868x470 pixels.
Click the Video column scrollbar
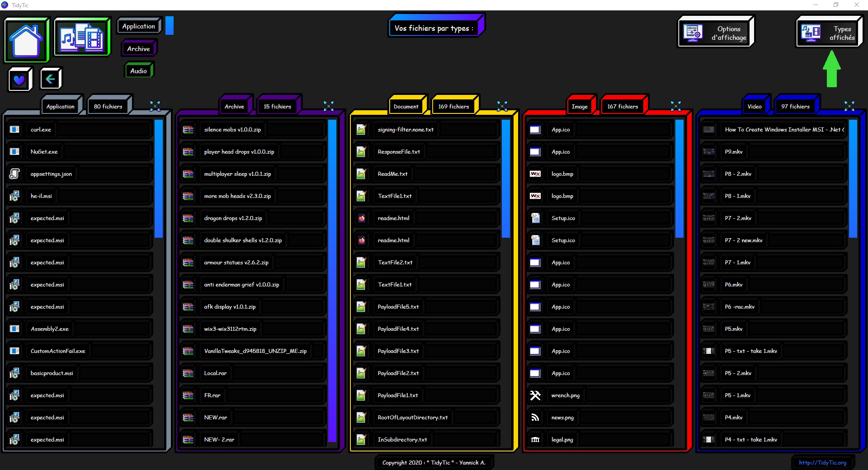pos(853,179)
